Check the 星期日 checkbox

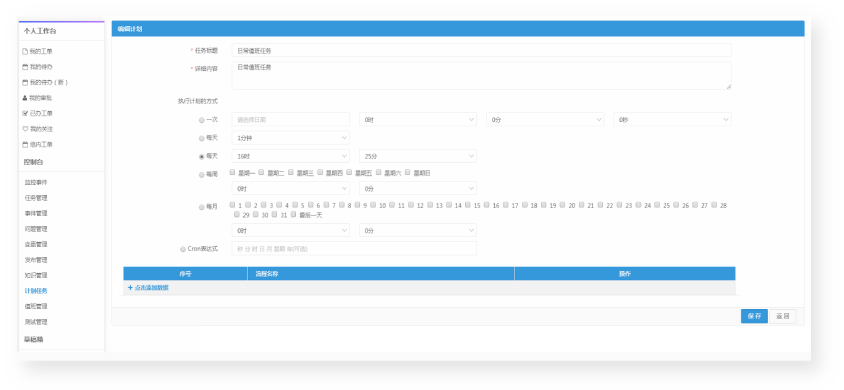click(x=408, y=173)
